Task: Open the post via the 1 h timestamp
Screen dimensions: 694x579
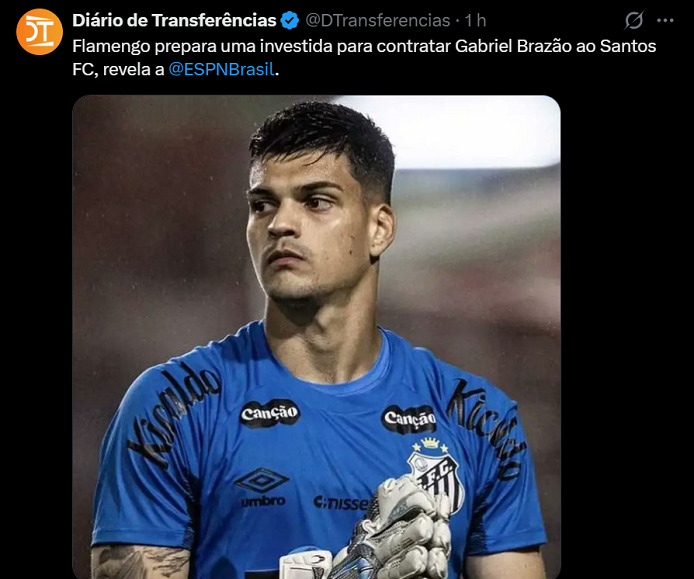Action: (x=475, y=20)
